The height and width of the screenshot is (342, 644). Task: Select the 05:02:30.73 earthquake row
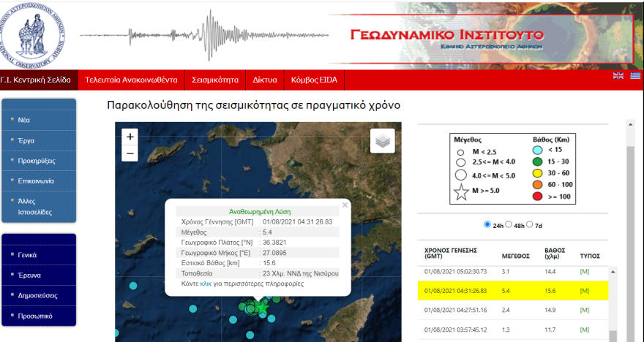coord(512,272)
